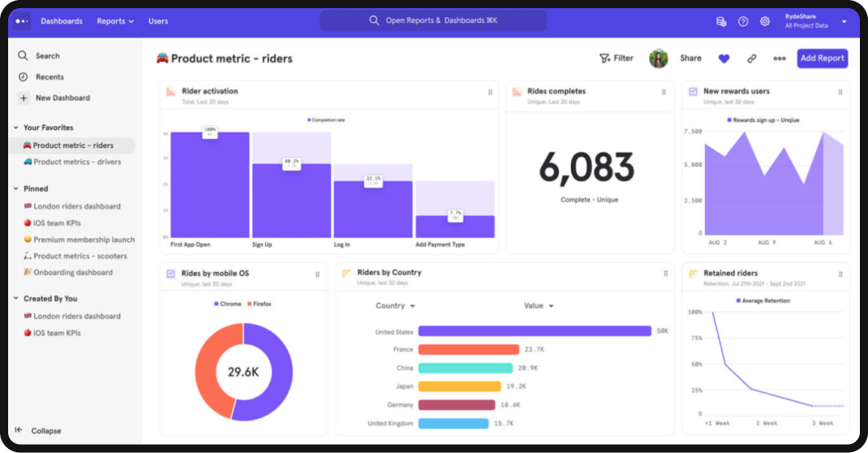Click the United States bar
Image resolution: width=868 pixels, height=453 pixels.
(x=535, y=331)
